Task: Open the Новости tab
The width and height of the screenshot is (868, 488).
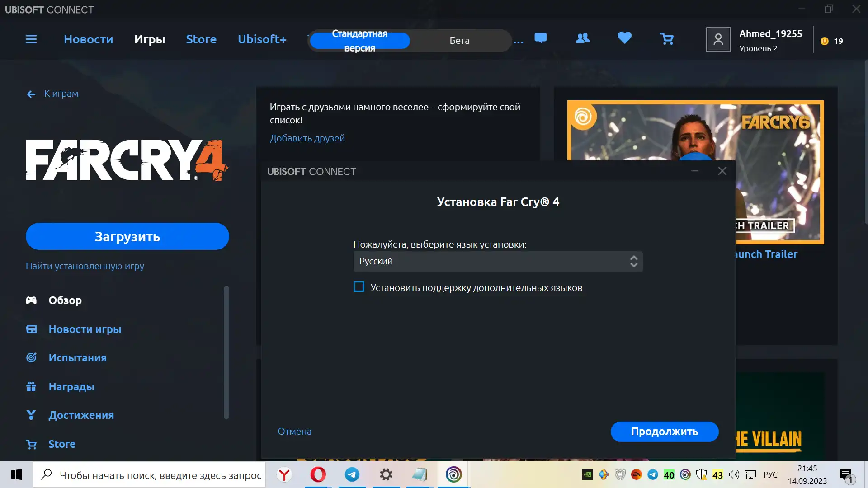Action: pos(89,39)
